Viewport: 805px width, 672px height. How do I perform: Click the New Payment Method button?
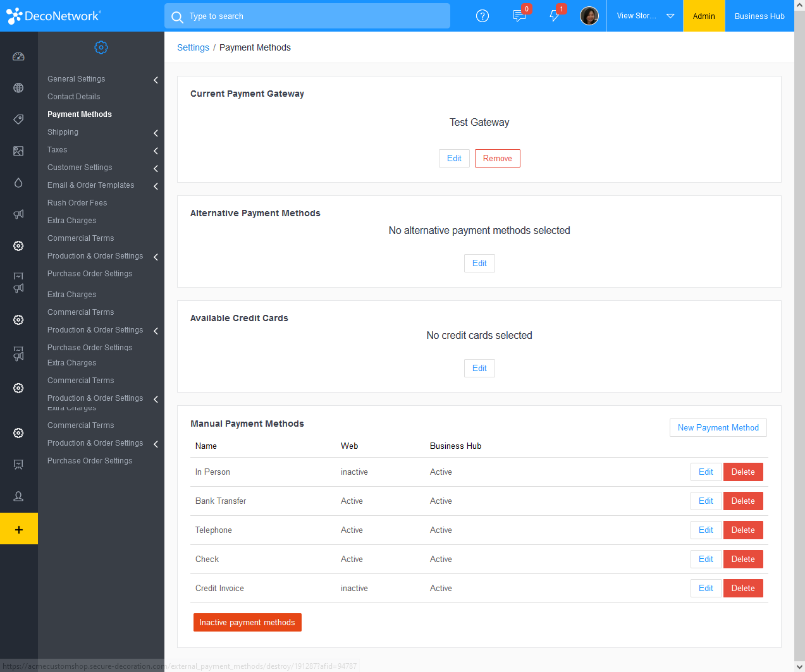(718, 427)
